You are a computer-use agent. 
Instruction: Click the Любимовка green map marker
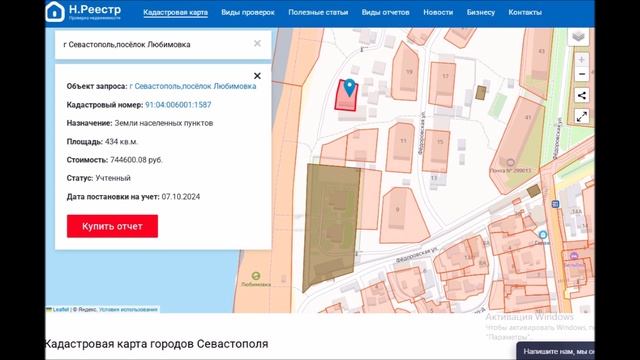(256, 276)
